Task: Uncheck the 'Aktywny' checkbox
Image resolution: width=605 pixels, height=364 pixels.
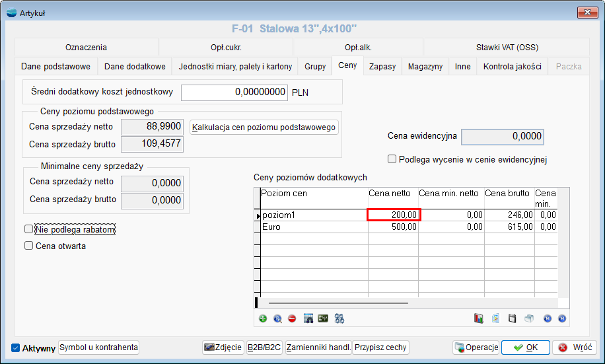Action: click(16, 348)
